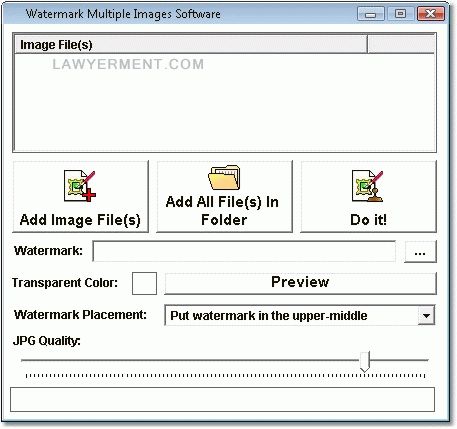Click the empty second column header
The height and width of the screenshot is (429, 457).
(x=401, y=45)
